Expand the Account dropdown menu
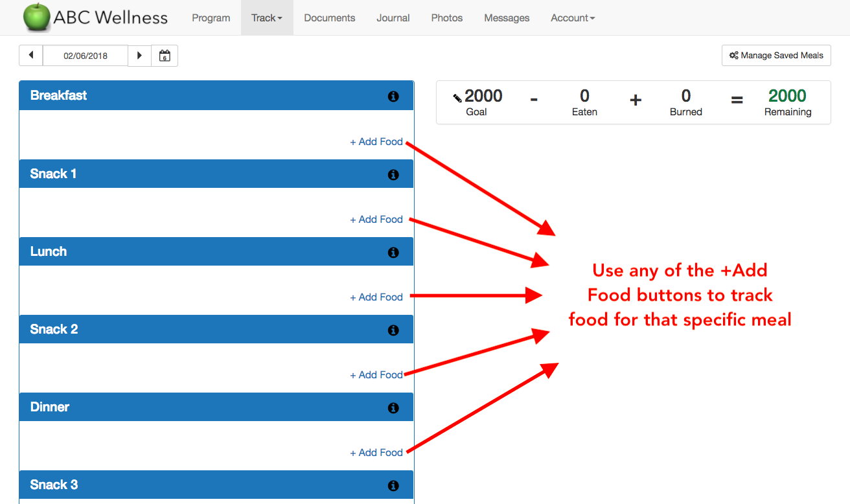Image resolution: width=850 pixels, height=504 pixels. pyautogui.click(x=573, y=18)
